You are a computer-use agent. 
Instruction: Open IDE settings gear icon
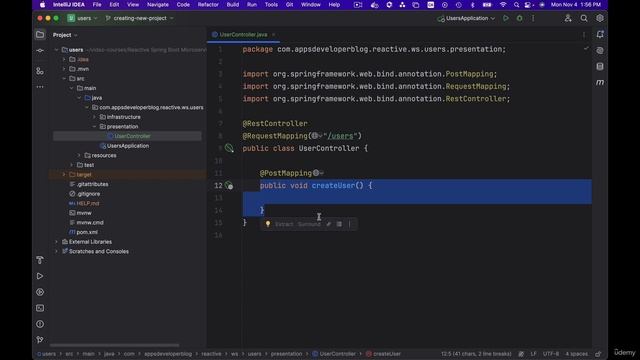[600, 18]
